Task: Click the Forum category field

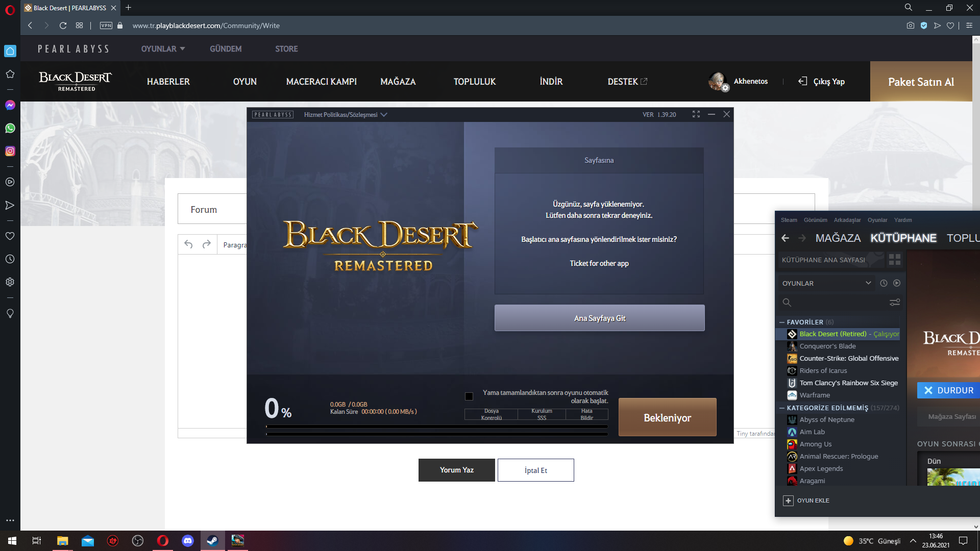Action: pos(212,209)
